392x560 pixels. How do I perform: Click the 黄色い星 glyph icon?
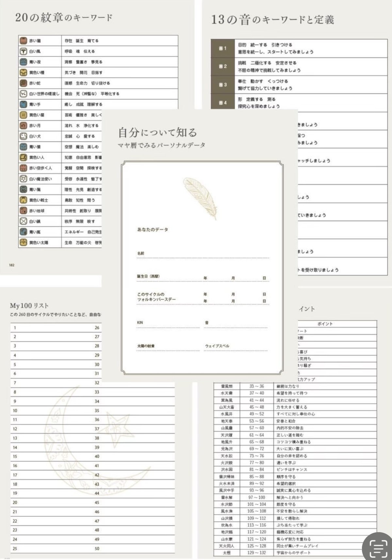click(x=23, y=115)
